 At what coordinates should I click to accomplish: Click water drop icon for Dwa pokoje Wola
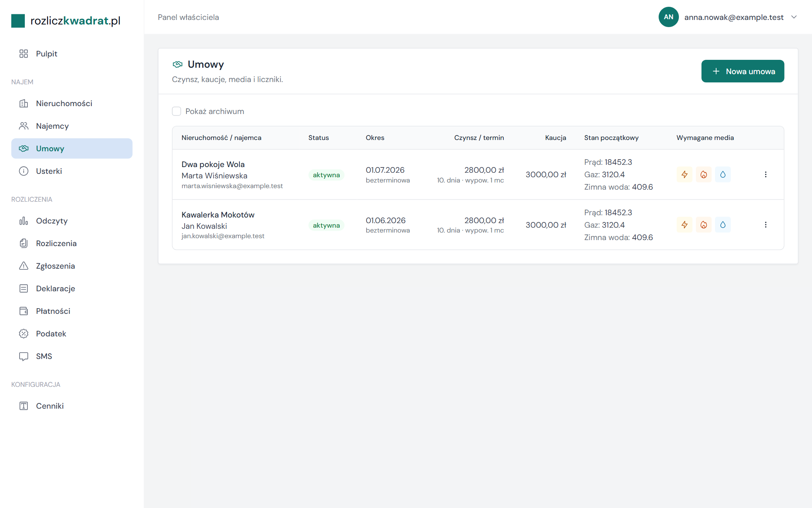point(723,175)
